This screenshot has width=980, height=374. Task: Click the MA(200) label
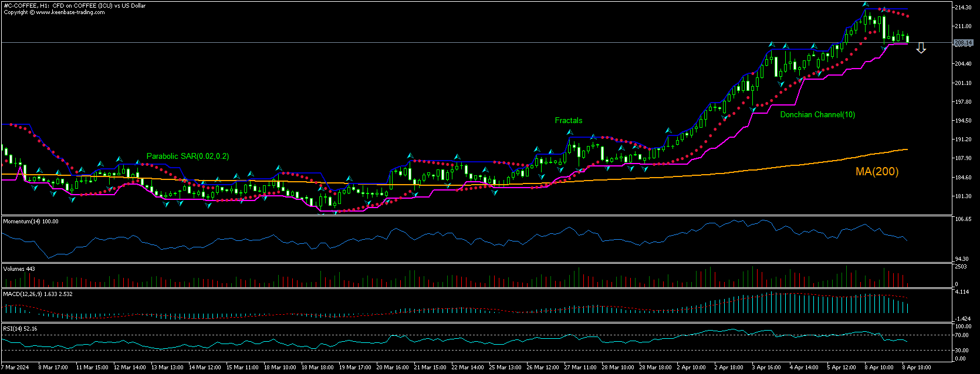click(x=877, y=171)
